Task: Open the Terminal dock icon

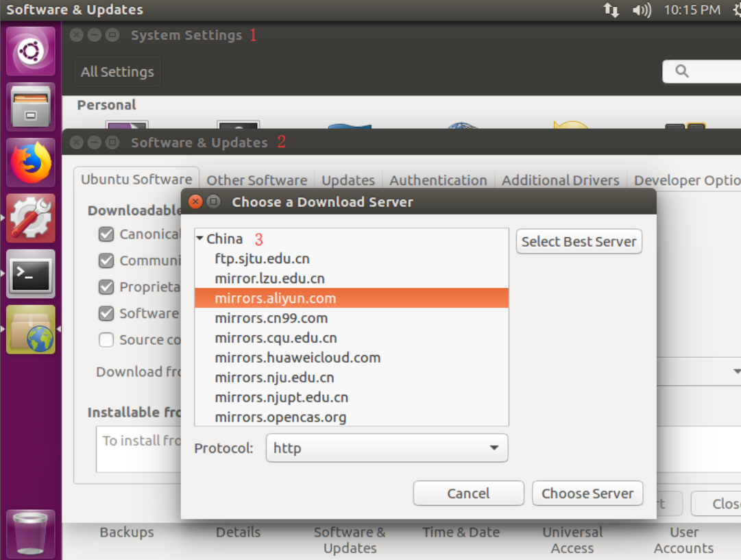Action: 31,274
